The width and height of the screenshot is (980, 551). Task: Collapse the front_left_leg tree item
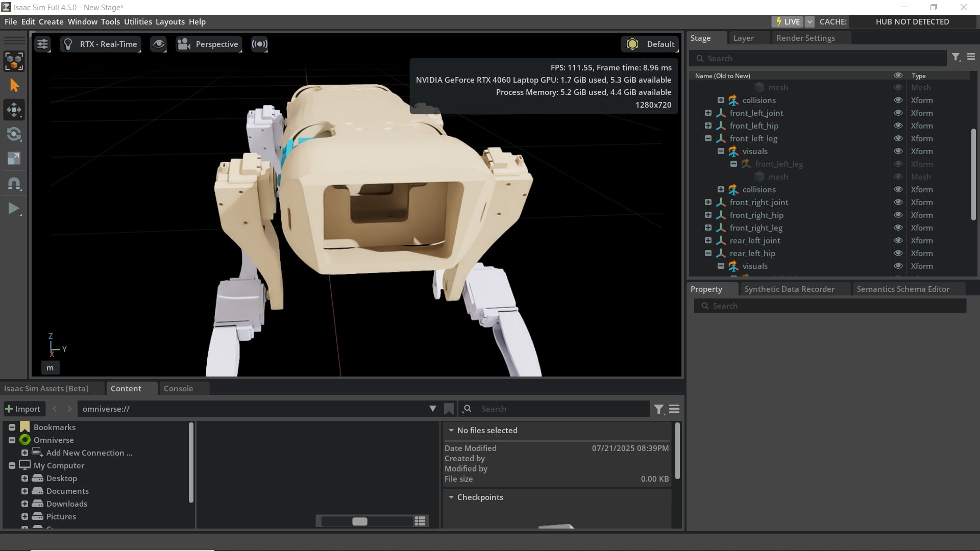708,139
